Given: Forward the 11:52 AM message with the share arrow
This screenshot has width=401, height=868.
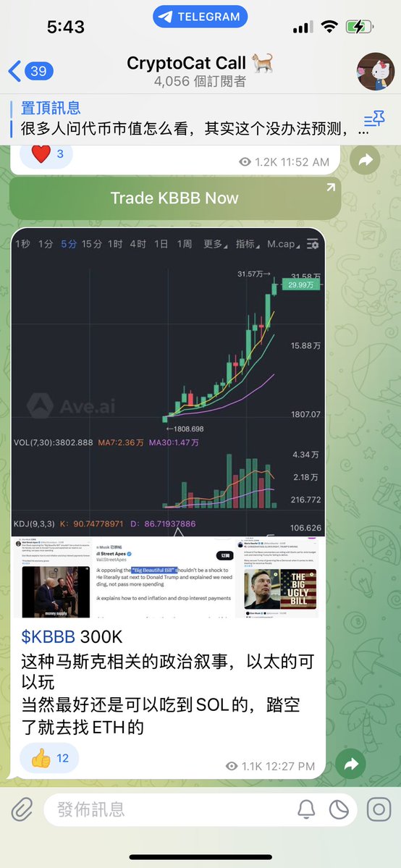Looking at the screenshot, I should click(365, 160).
